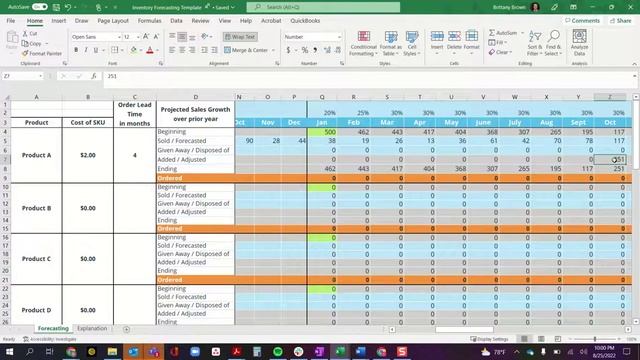Viewport: 640px width, 360px height.
Task: Click the Format cells icon
Action: click(x=471, y=37)
